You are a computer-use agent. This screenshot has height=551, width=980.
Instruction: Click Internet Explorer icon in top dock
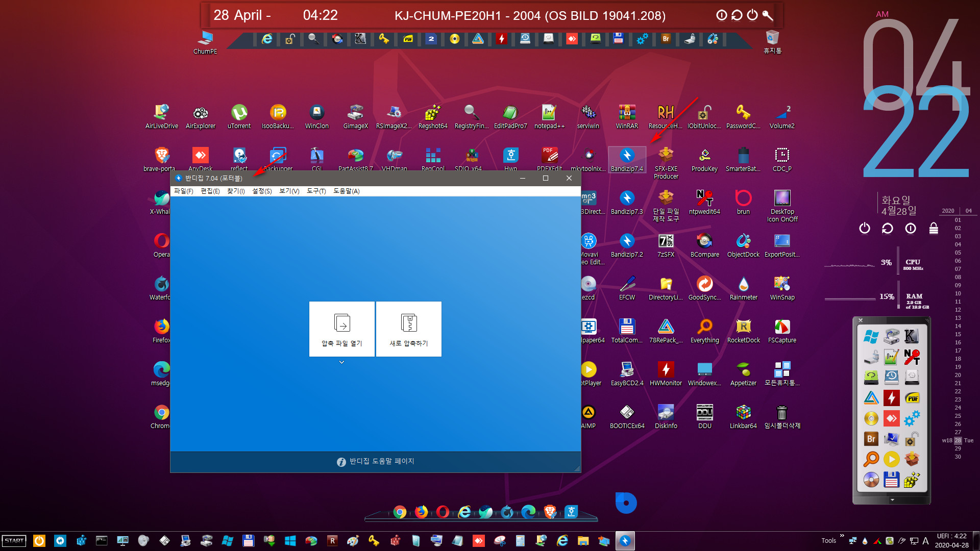pyautogui.click(x=267, y=39)
